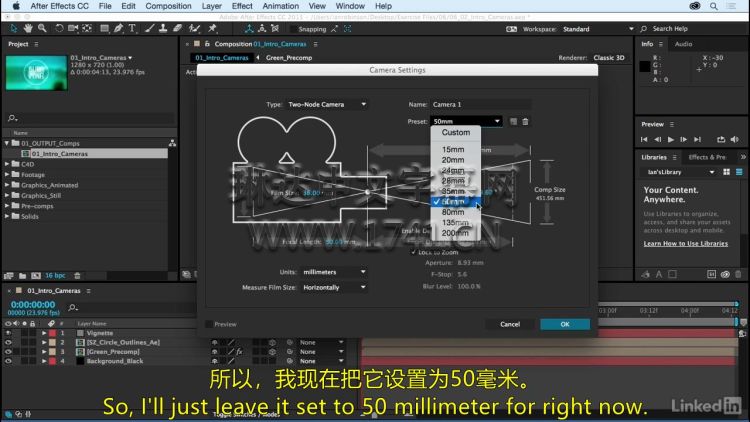Image resolution: width=750 pixels, height=422 pixels.
Task: Click OK in Camera Settings
Action: point(565,324)
